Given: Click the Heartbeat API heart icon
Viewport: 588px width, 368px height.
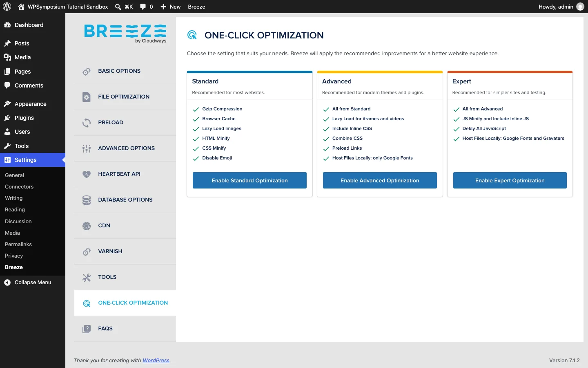Looking at the screenshot, I should (x=87, y=174).
